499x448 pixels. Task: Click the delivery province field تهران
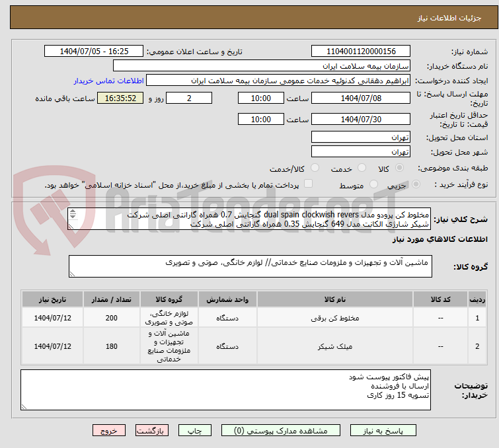361,137
